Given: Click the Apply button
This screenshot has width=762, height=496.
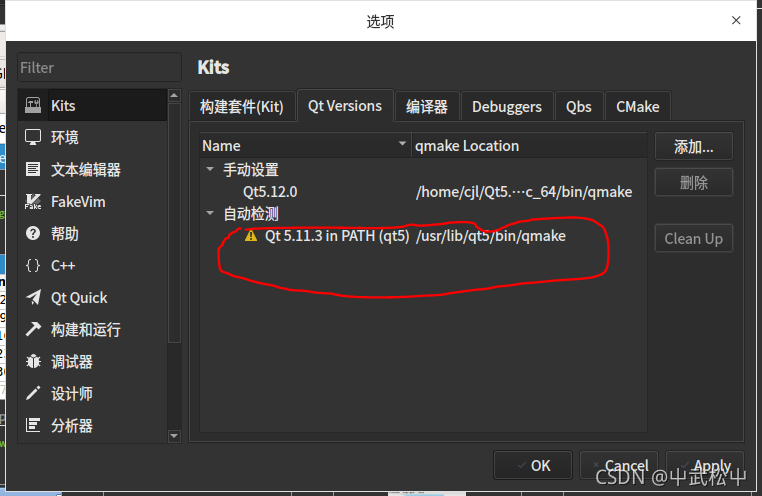Looking at the screenshot, I should tap(705, 465).
